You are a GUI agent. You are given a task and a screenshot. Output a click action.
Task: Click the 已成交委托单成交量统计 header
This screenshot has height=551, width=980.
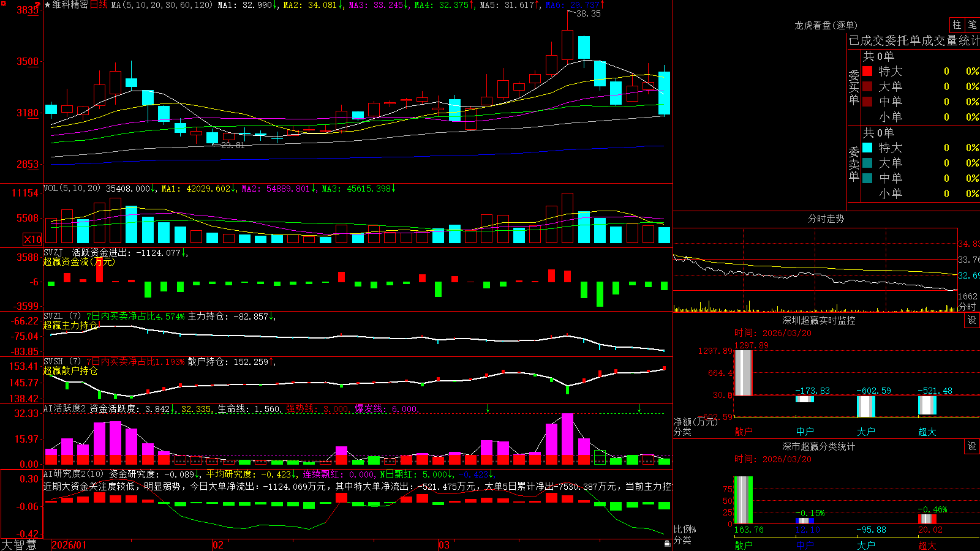coord(914,41)
